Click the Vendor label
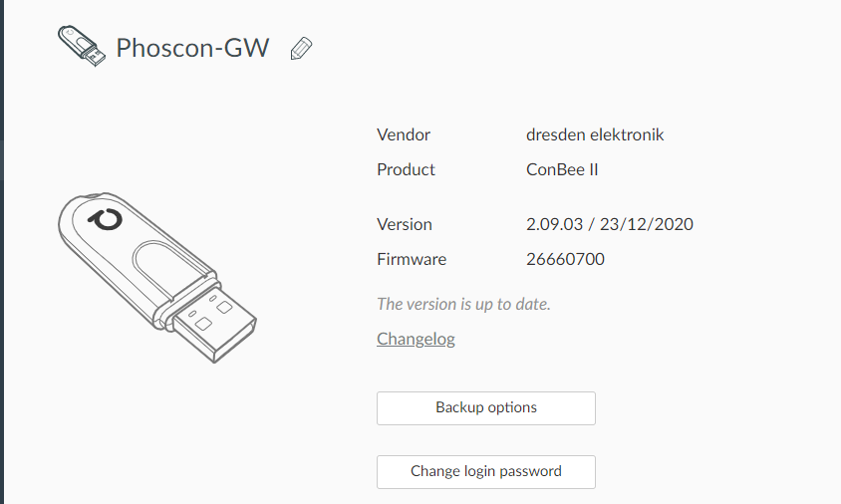The width and height of the screenshot is (841, 504). click(x=404, y=134)
